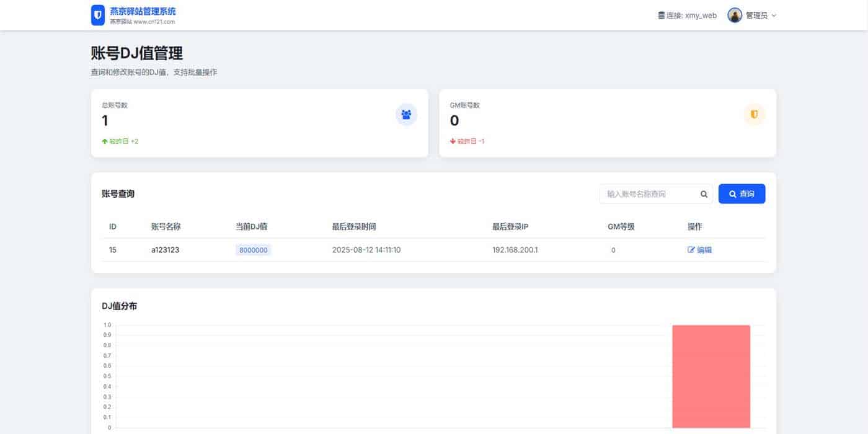Click the orange GM shield icon

point(754,115)
